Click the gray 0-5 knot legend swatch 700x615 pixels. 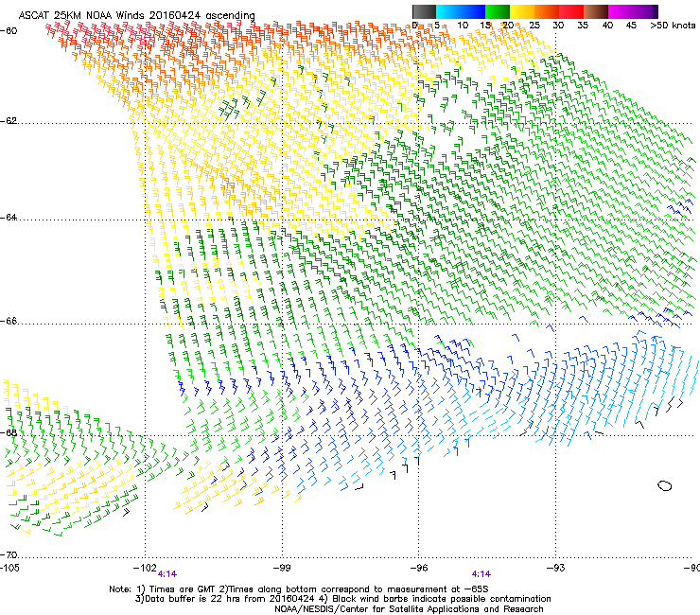click(424, 11)
